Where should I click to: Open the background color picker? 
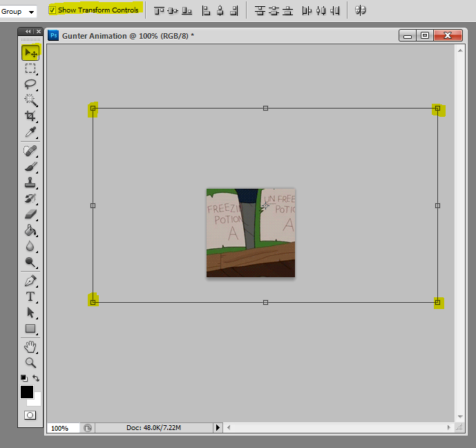(36, 401)
